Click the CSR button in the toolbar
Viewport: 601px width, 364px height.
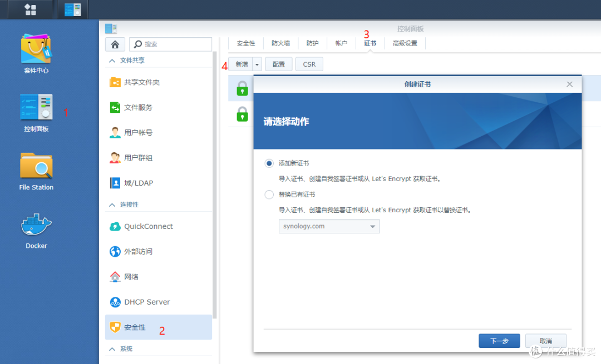point(309,64)
